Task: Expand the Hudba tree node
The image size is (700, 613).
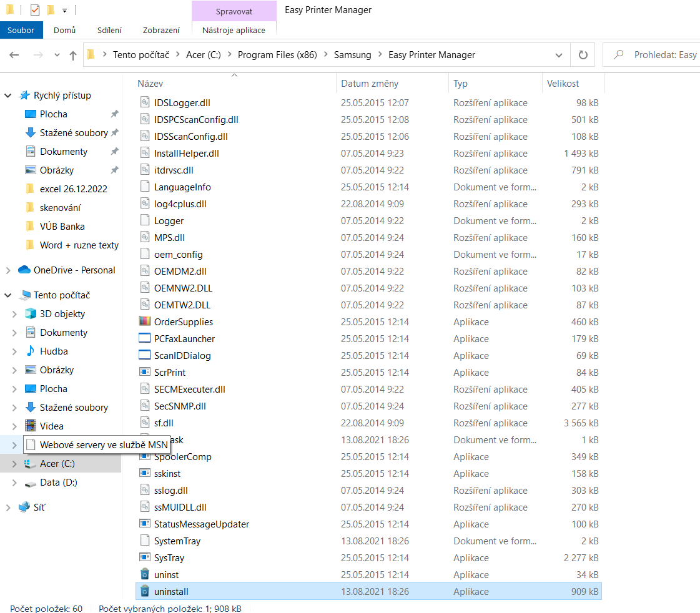Action: click(x=14, y=351)
